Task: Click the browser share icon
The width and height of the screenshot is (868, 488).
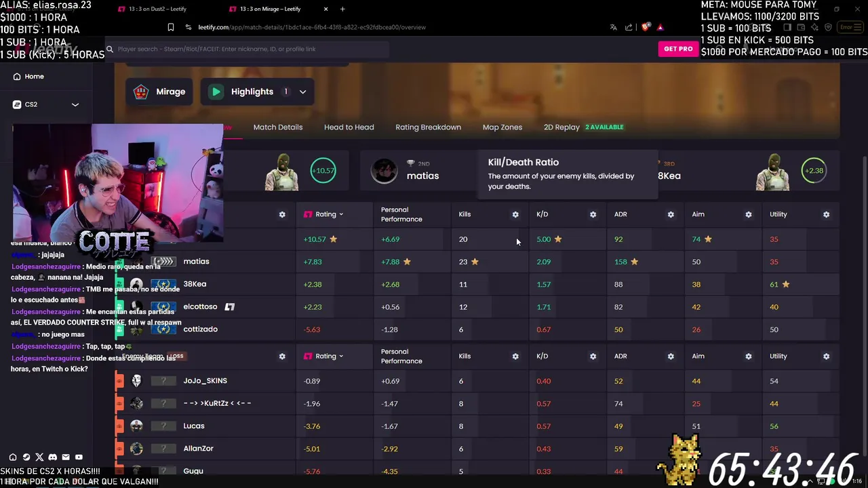Action: coord(629,27)
